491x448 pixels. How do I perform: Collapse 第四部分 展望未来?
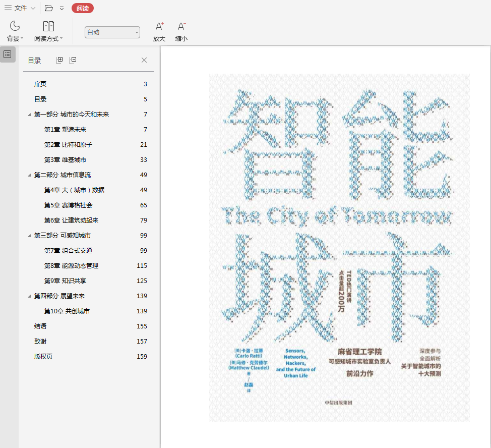[x=29, y=296]
